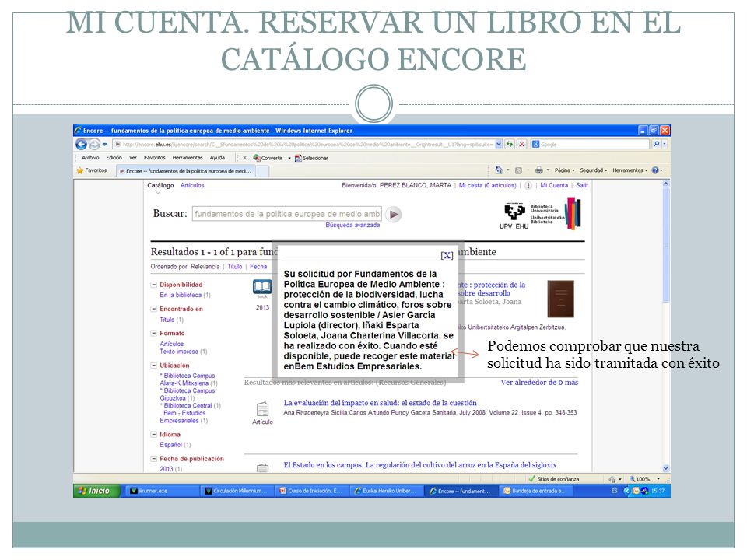Close the confirmation popup with [X]
Viewport: 747px width, 560px height.
447,255
